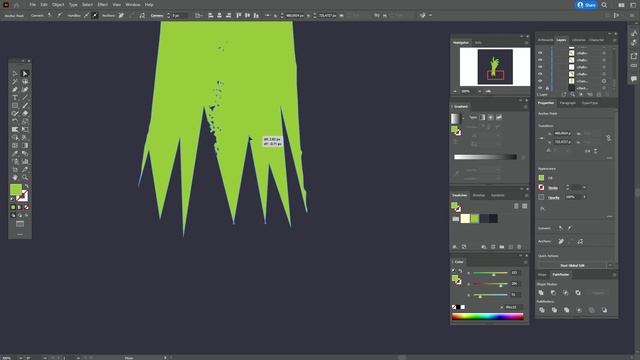Toggle visibility eye of second layer row
Viewport: 640px width, 360px height.
tap(540, 60)
